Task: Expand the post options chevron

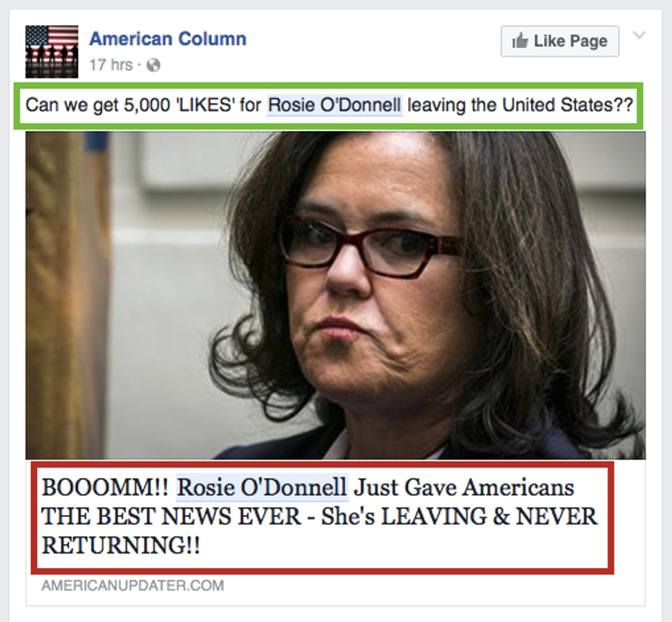Action: pos(639,35)
